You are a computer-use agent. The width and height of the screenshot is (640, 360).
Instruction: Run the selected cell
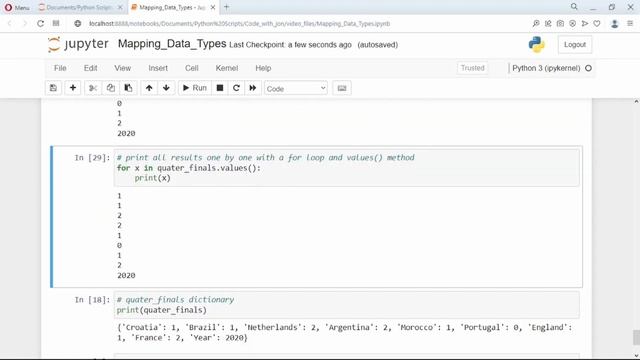click(195, 88)
